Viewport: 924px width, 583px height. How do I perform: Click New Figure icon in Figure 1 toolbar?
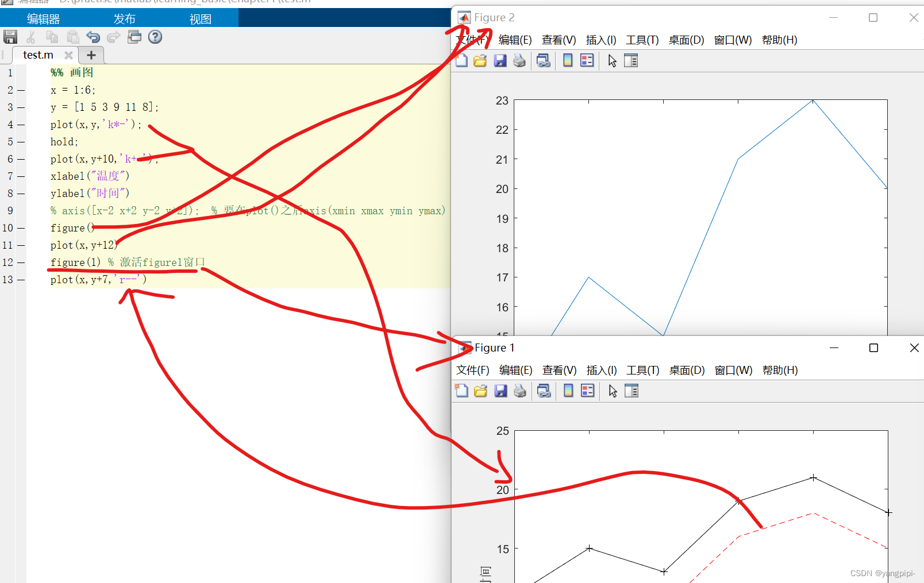pyautogui.click(x=462, y=391)
